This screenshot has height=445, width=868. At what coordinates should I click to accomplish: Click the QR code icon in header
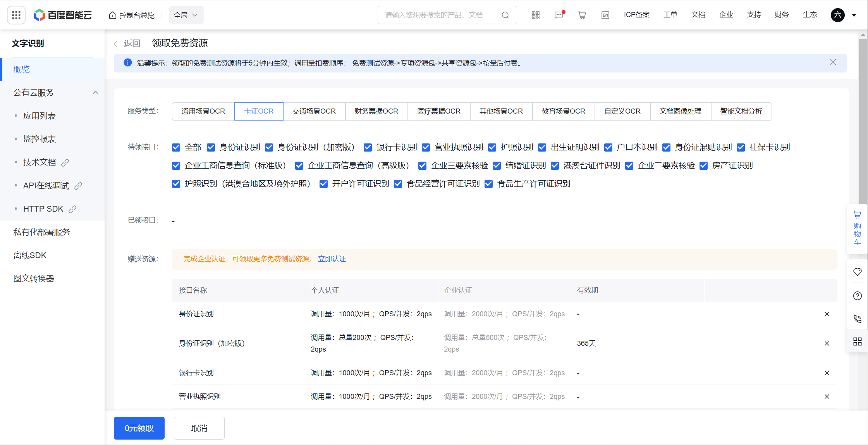[x=536, y=15]
